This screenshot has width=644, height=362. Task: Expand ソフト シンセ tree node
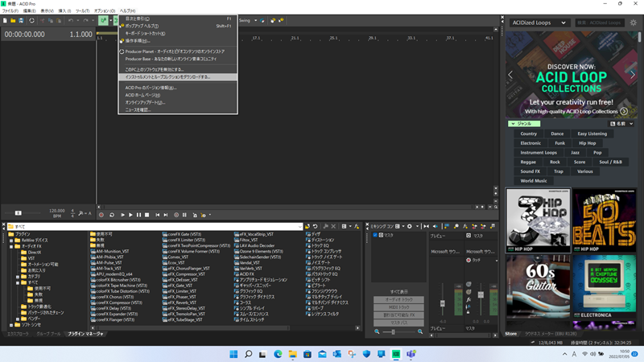pos(11,325)
